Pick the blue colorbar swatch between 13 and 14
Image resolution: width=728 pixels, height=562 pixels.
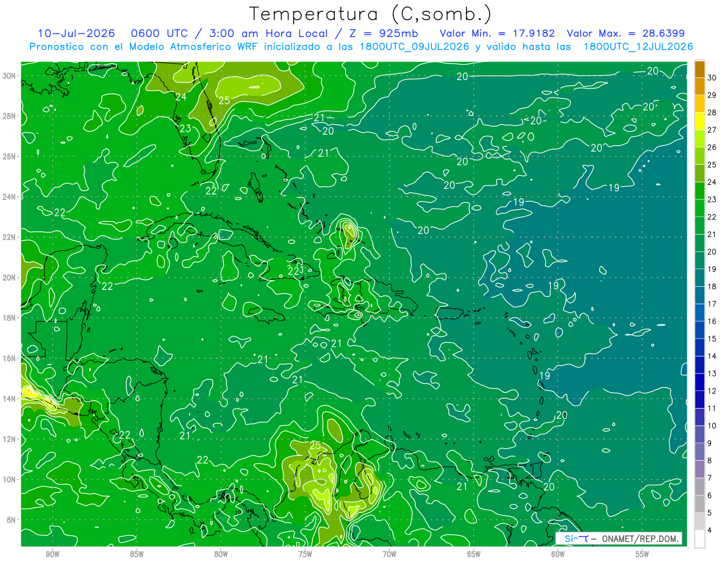pos(699,365)
